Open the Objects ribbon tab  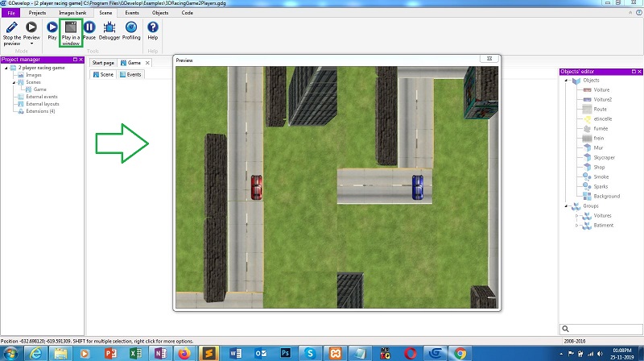point(160,13)
